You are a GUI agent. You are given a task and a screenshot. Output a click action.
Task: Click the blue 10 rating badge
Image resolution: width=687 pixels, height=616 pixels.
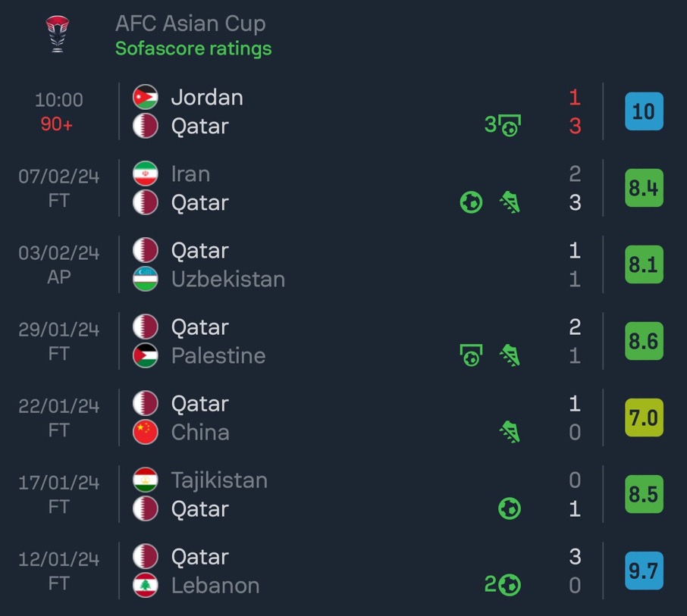644,111
